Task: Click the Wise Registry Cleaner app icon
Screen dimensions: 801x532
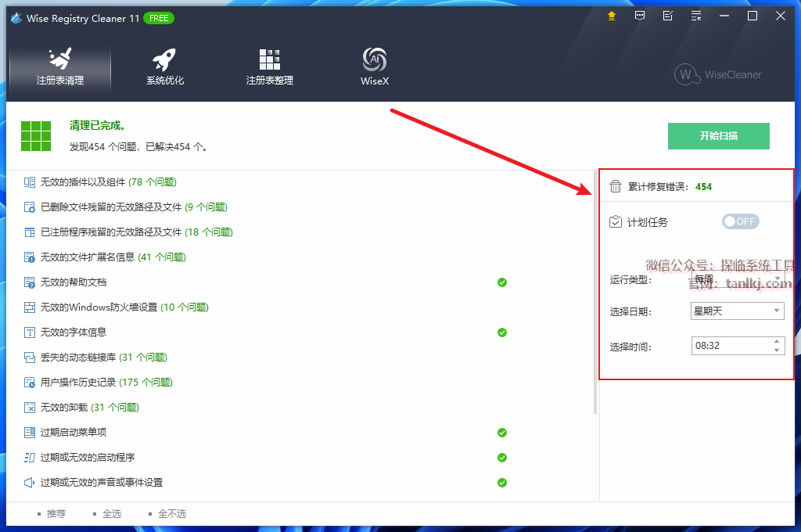Action: coord(16,19)
